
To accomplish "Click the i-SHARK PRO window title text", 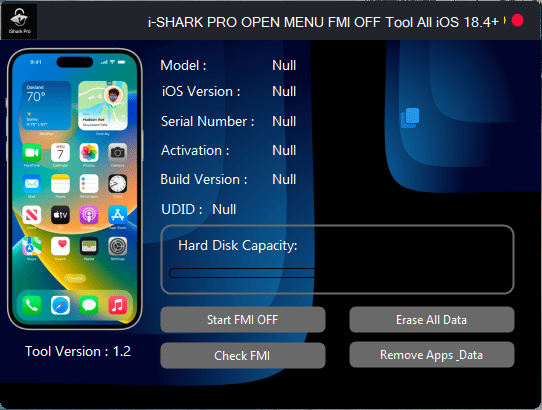I will click(x=323, y=22).
